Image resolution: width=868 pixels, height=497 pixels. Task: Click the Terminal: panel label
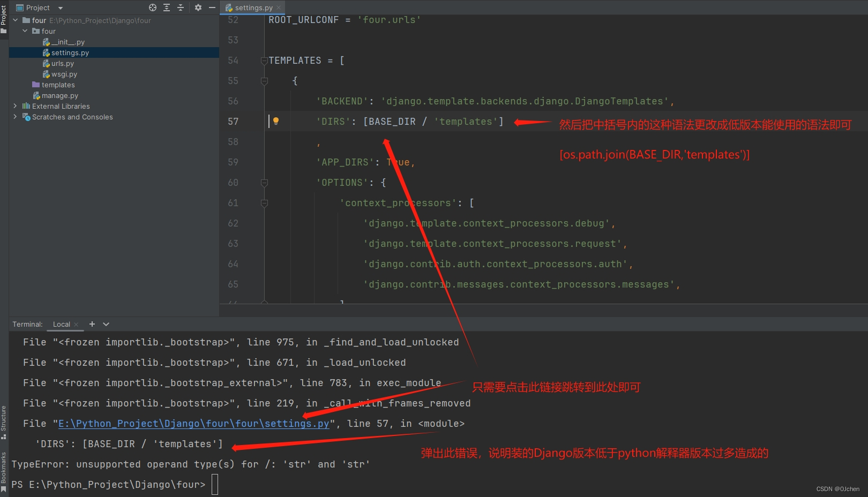[x=27, y=324]
